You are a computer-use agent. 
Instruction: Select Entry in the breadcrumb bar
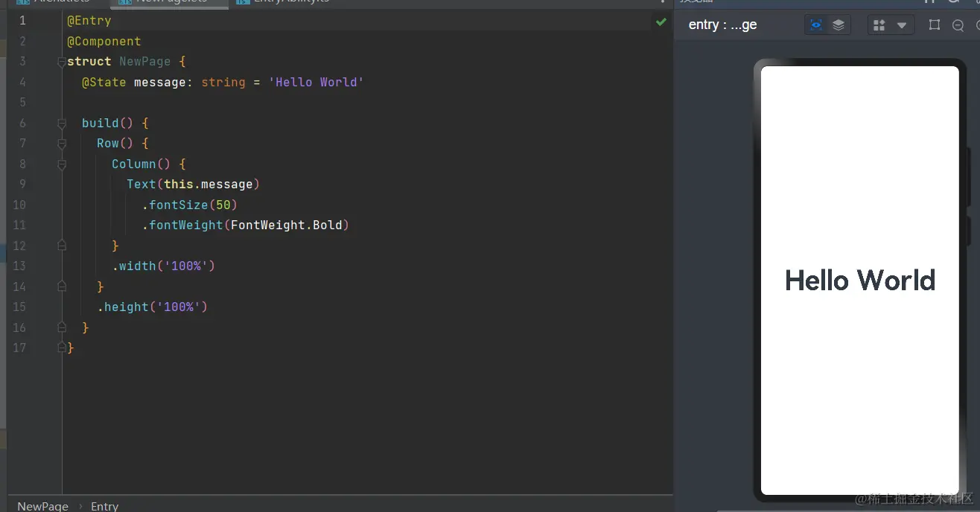click(x=104, y=505)
